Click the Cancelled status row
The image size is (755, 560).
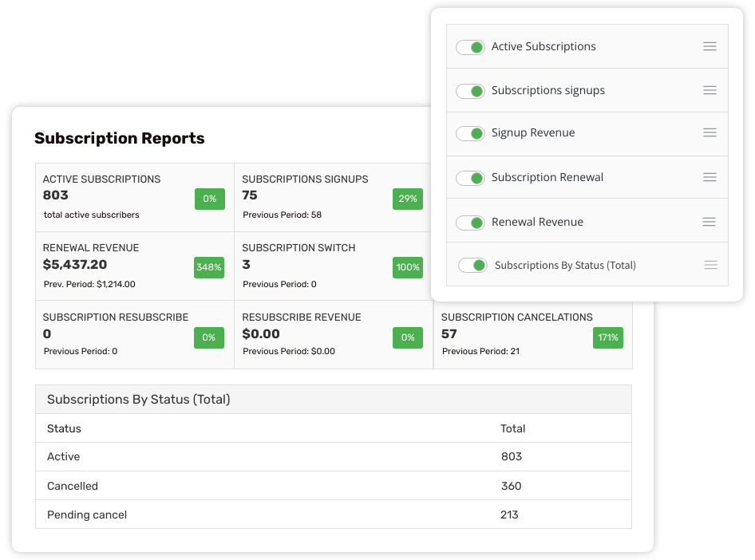click(331, 486)
